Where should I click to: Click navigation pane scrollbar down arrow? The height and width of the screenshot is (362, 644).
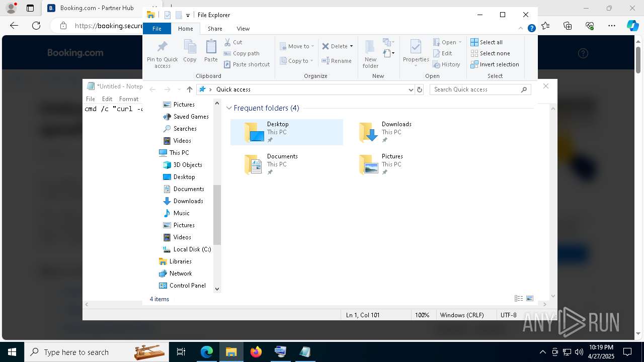point(217,289)
